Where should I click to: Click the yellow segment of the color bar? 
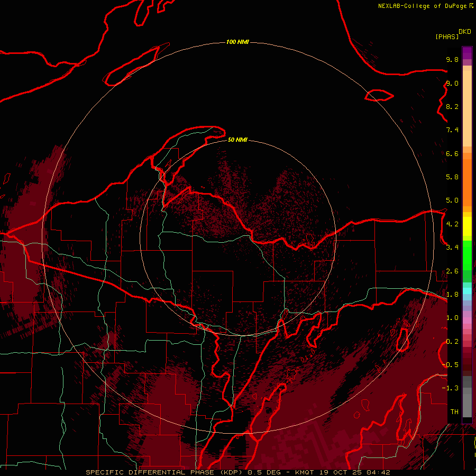tap(467, 226)
